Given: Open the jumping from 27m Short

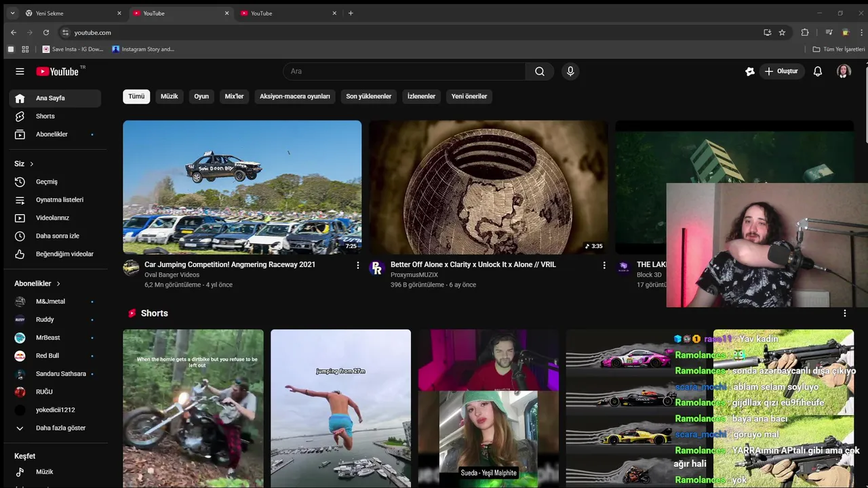Looking at the screenshot, I should [x=340, y=409].
